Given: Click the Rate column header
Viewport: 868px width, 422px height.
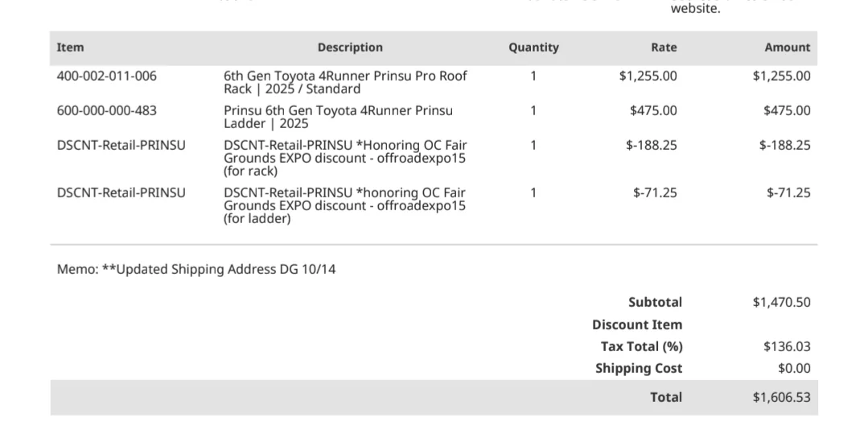Looking at the screenshot, I should (x=664, y=48).
